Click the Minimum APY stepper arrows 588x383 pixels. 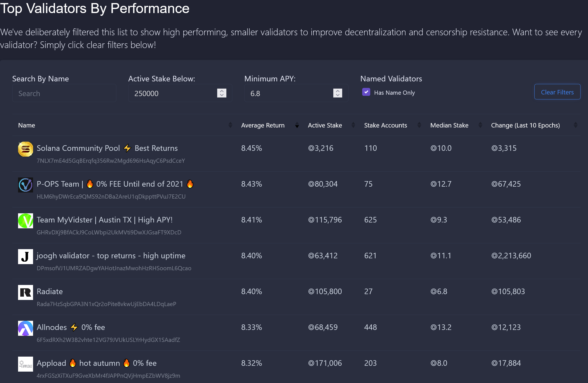[337, 93]
